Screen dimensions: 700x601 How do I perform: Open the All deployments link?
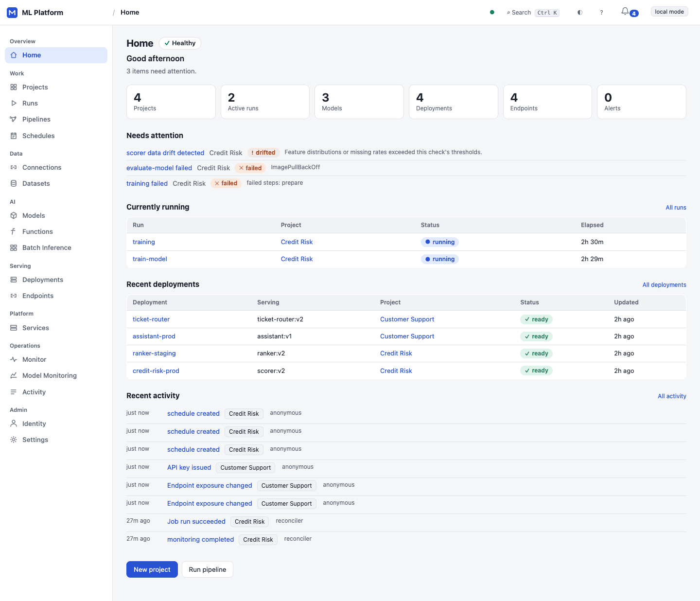[x=665, y=285]
